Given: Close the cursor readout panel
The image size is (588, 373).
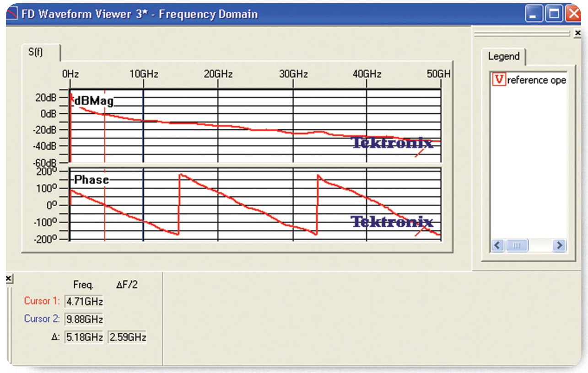Looking at the screenshot, I should [x=9, y=278].
